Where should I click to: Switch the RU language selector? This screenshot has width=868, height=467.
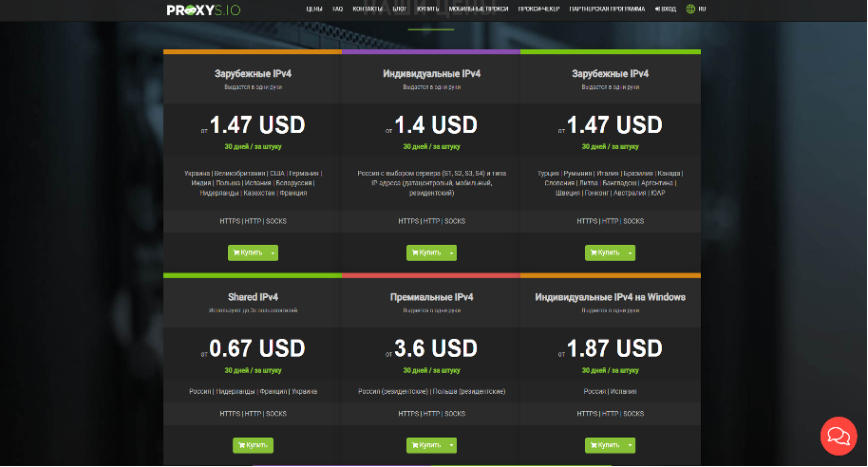(x=702, y=9)
